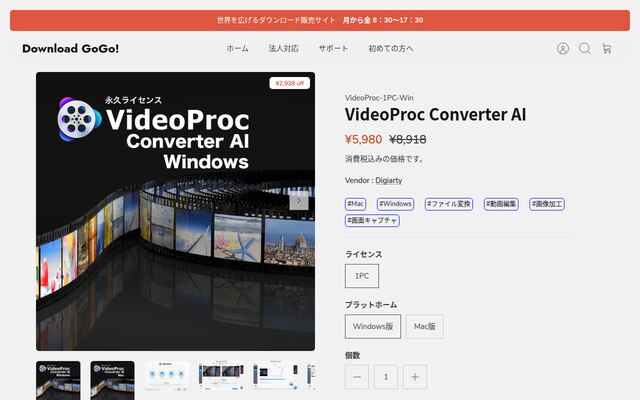Select the second Mac product thumbnail
640x400 pixels.
coord(112,380)
